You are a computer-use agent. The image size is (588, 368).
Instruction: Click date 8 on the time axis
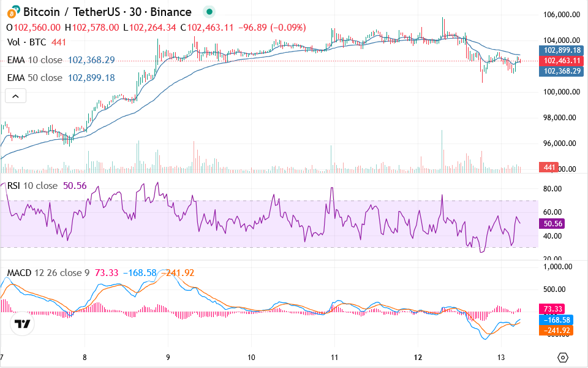point(85,358)
